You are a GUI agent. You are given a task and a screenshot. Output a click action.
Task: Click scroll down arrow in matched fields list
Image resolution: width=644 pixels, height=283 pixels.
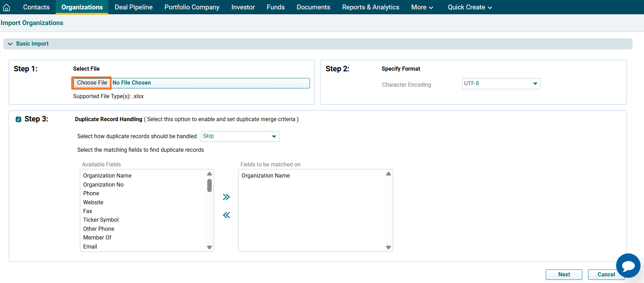(388, 247)
